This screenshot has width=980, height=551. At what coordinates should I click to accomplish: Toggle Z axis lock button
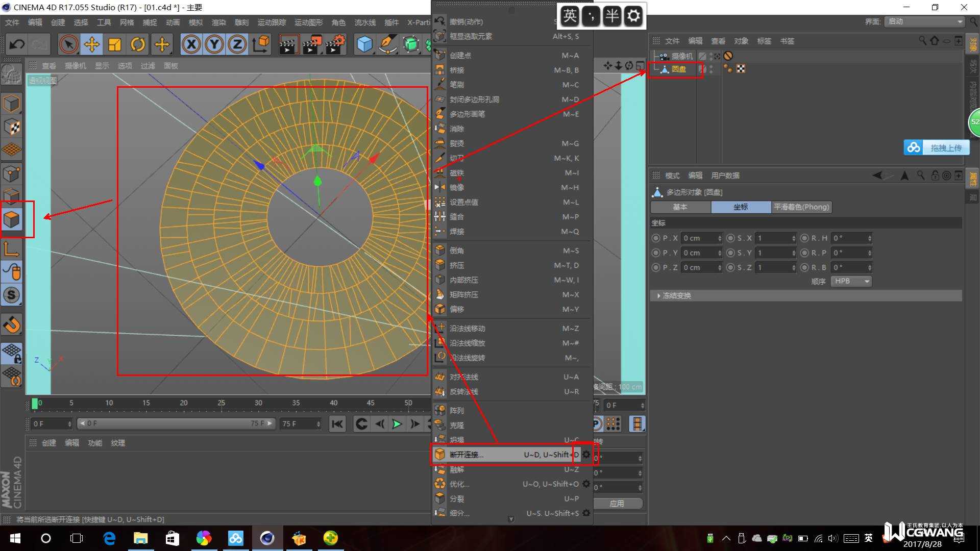[x=237, y=44]
